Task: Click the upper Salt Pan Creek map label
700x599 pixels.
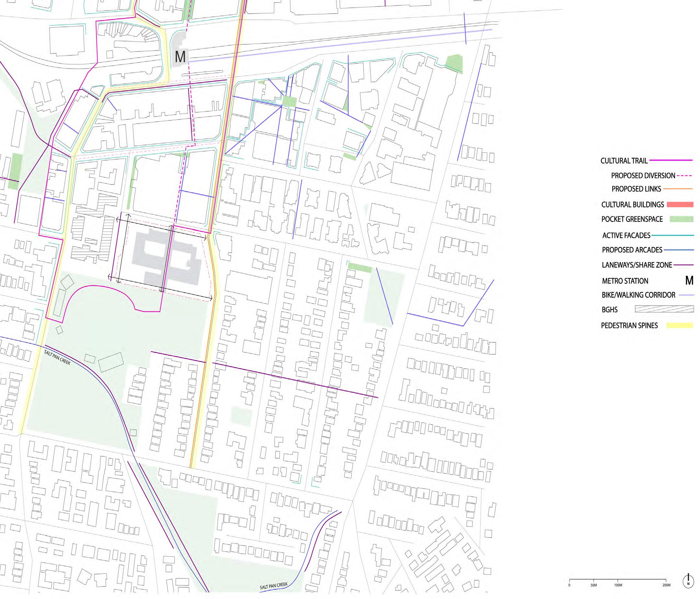Action: pos(57,357)
